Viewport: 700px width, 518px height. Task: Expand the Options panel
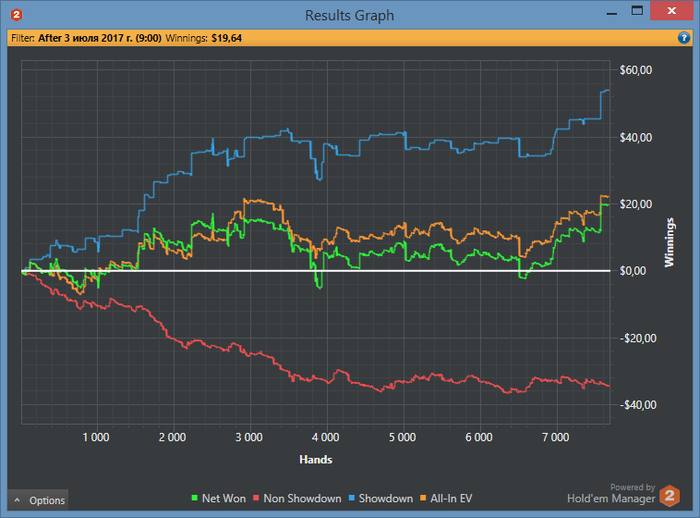pyautogui.click(x=38, y=500)
